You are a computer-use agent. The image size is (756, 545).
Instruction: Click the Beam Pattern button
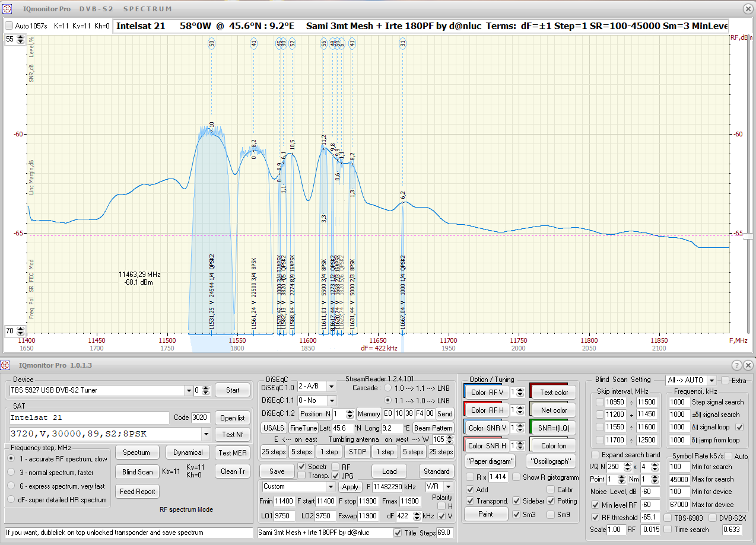433,428
